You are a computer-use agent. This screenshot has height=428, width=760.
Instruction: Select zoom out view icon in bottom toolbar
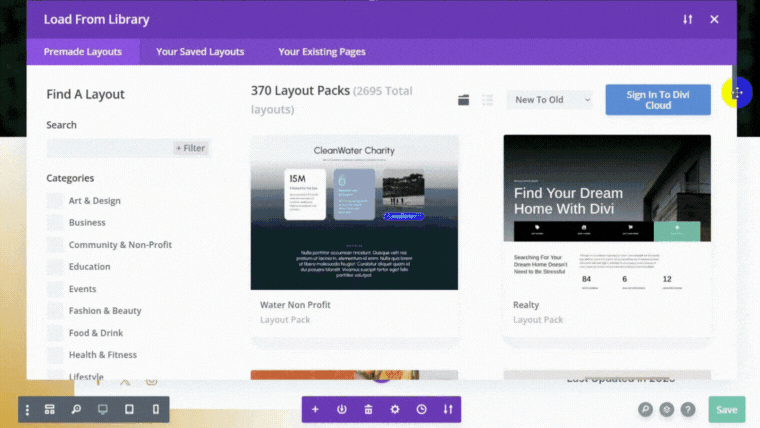pos(76,410)
